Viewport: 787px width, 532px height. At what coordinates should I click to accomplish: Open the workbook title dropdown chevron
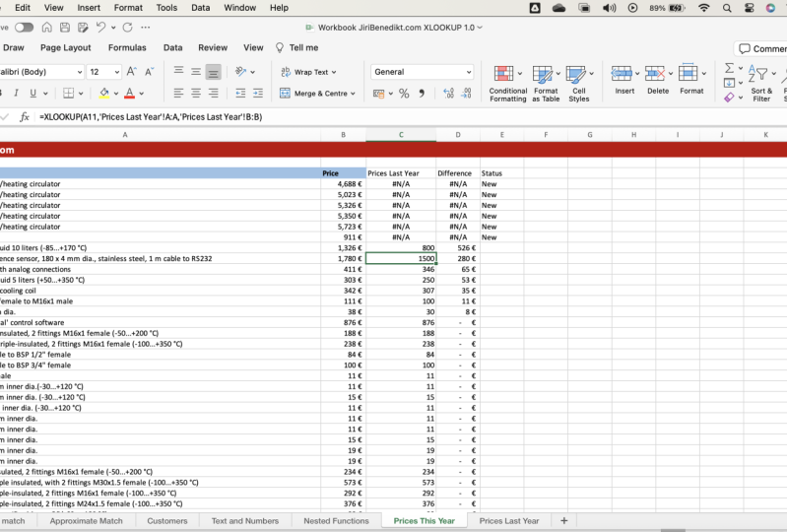click(x=480, y=28)
